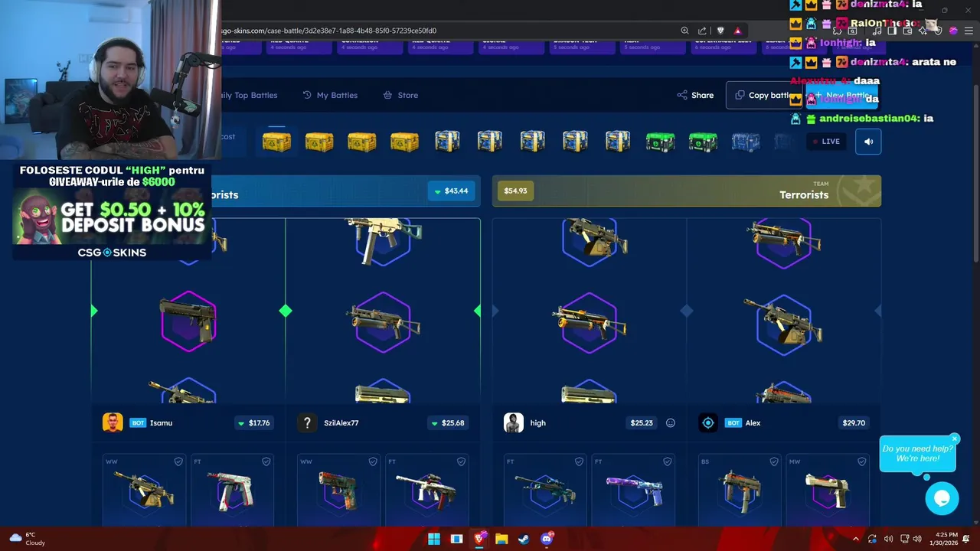The height and width of the screenshot is (551, 980).
Task: Mute the battle sound with the speaker button
Action: pos(868,142)
